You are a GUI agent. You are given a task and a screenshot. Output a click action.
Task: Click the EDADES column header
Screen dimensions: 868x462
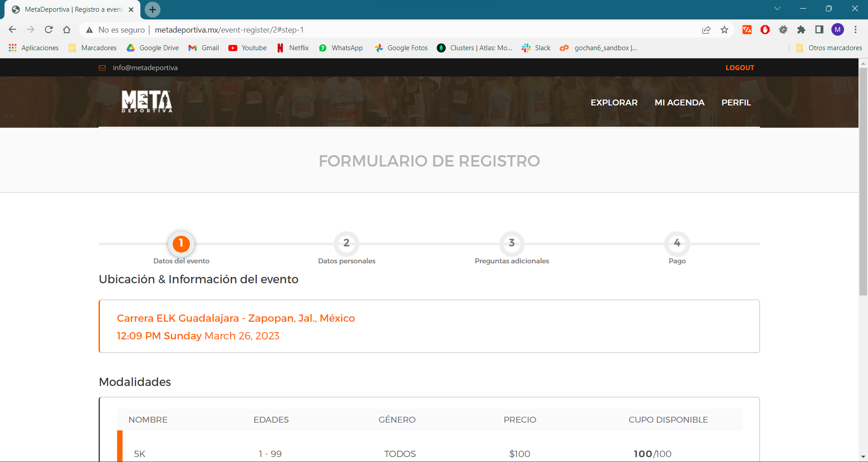click(x=271, y=420)
